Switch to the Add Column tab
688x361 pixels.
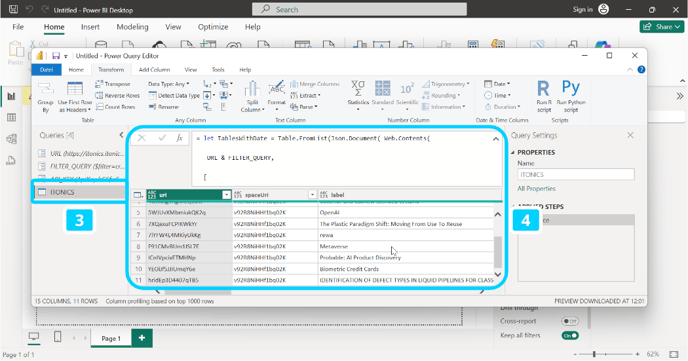[x=154, y=70]
